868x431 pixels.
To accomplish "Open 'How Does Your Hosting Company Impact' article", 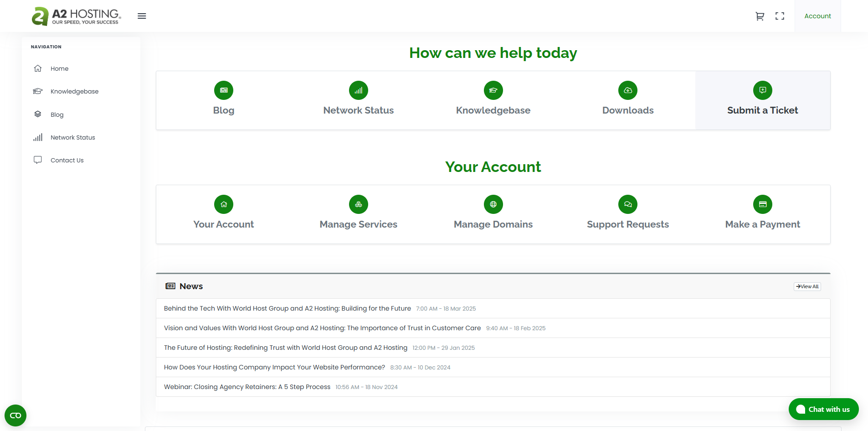I will pyautogui.click(x=275, y=367).
